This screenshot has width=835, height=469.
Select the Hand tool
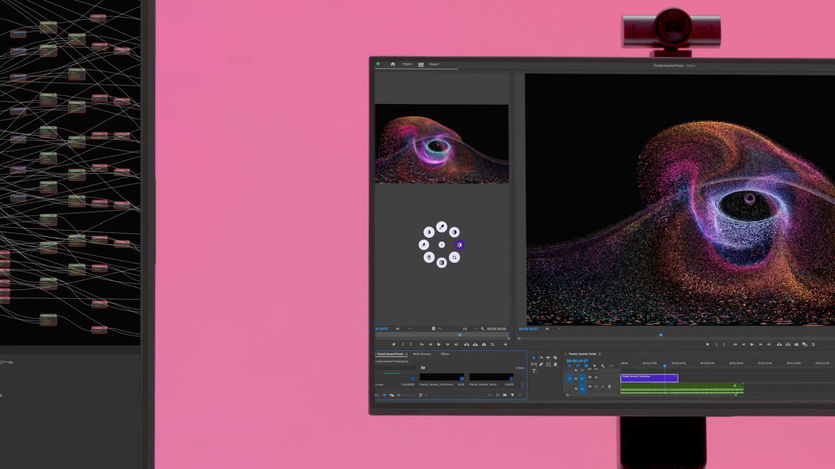[555, 364]
